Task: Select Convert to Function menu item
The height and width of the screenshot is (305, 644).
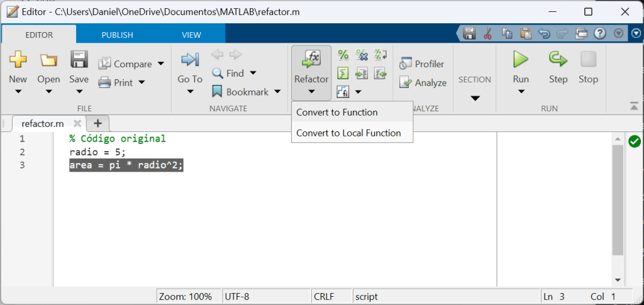Action: click(337, 113)
